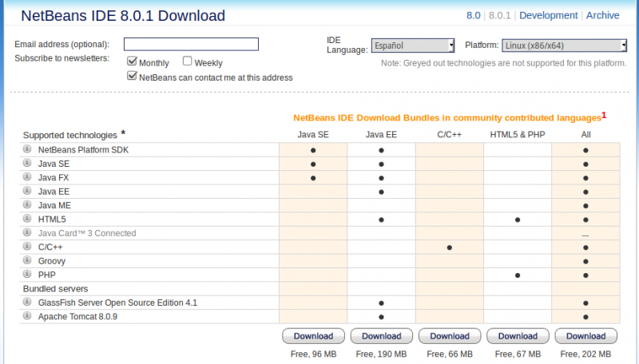This screenshot has width=639, height=364.
Task: Click the Free, 96 MB size text
Action: pyautogui.click(x=313, y=354)
